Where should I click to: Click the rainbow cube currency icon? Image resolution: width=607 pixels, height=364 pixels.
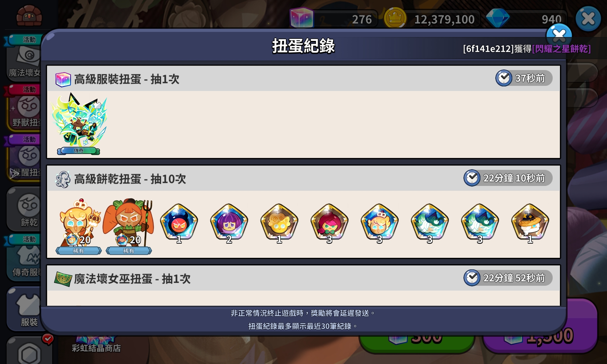(301, 18)
